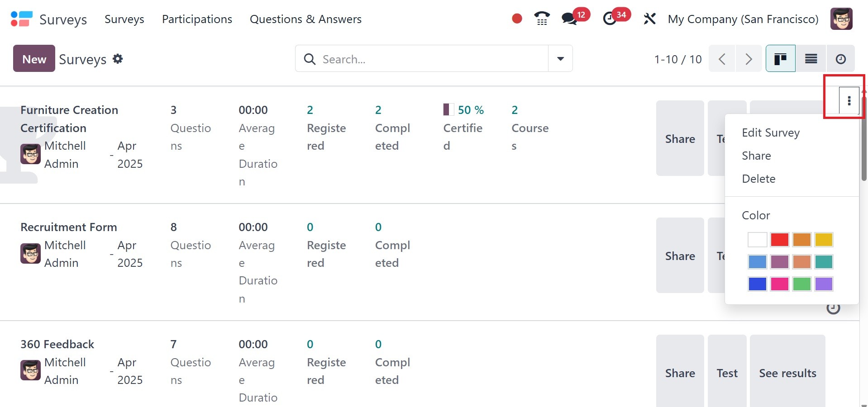868x407 pixels.
Task: Open My Company (San Francisco) switcher
Action: click(x=743, y=19)
